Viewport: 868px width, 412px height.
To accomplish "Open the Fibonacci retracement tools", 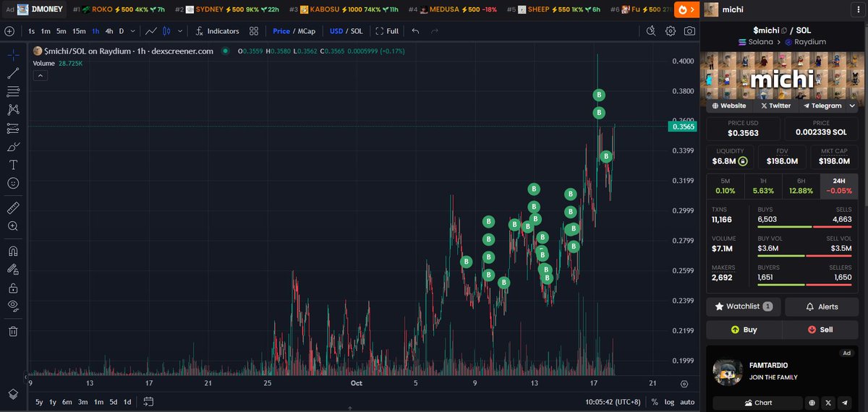I will pos(13,92).
